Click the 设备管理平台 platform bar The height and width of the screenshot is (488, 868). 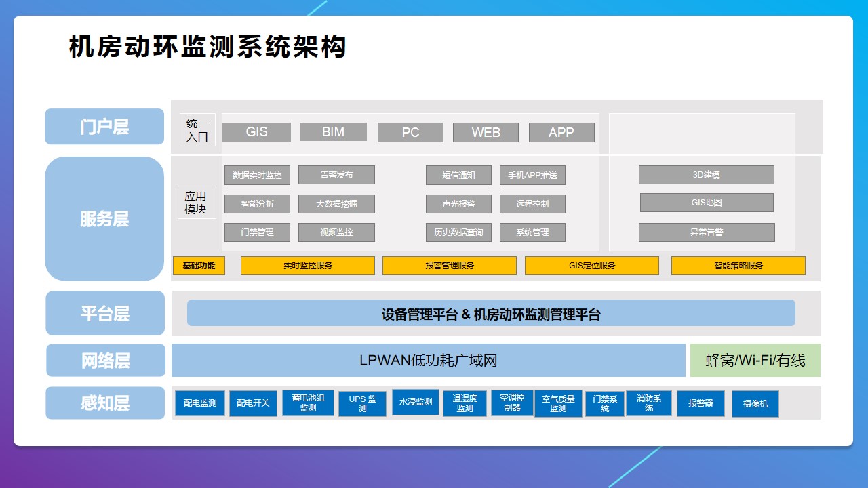(x=491, y=314)
